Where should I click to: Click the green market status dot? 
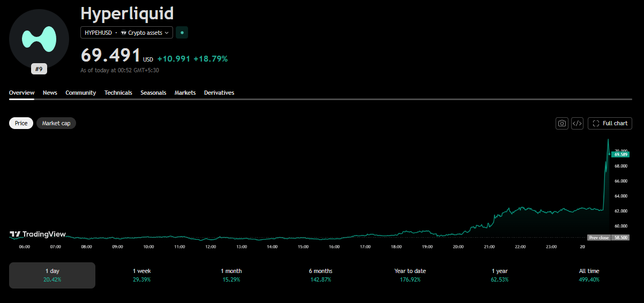182,33
